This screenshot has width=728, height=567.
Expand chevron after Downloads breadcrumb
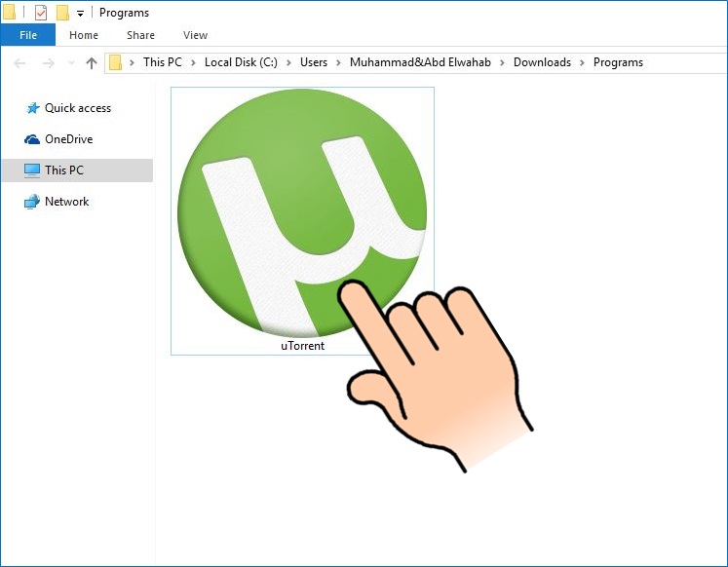point(582,62)
